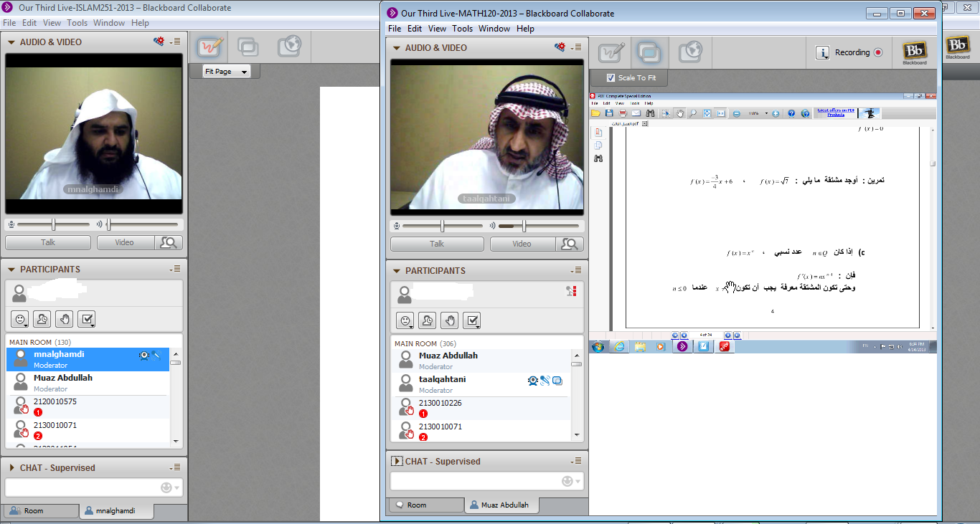The width and height of the screenshot is (980, 524).
Task: Open emoticon menu in ISLAM251 participants panel
Action: click(x=19, y=319)
